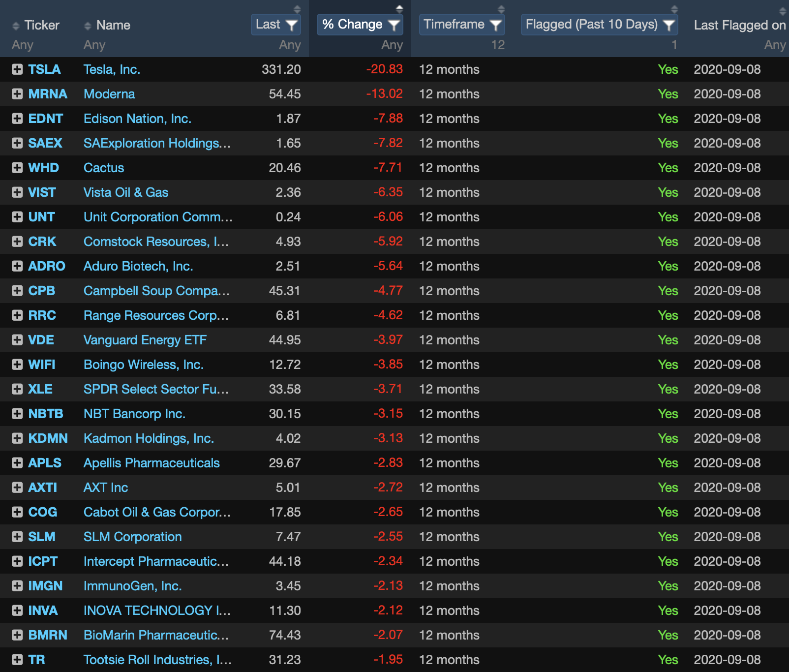The image size is (789, 672).
Task: Open the Apellis Pharmaceuticals link
Action: tap(152, 463)
